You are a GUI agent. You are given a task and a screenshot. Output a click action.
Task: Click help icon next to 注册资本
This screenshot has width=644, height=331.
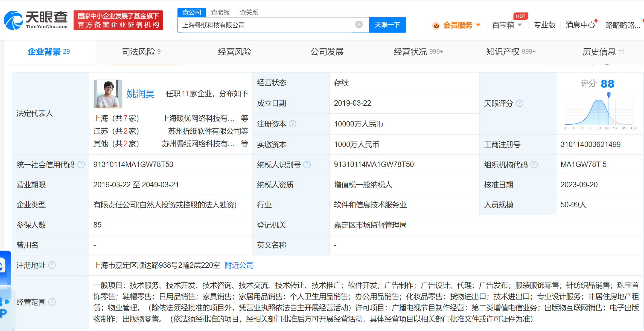(x=292, y=124)
